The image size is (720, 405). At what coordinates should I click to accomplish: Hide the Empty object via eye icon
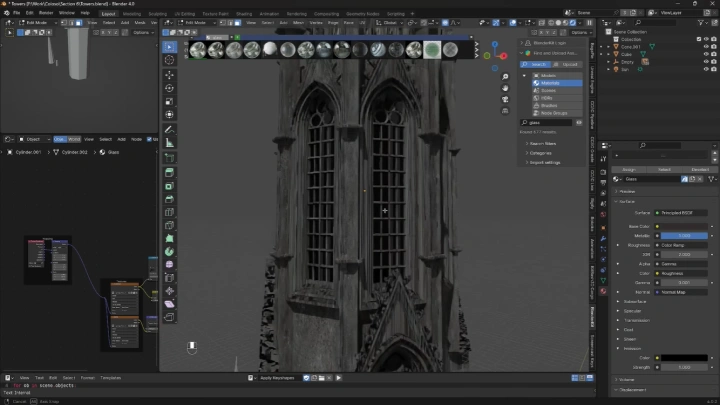(x=706, y=62)
